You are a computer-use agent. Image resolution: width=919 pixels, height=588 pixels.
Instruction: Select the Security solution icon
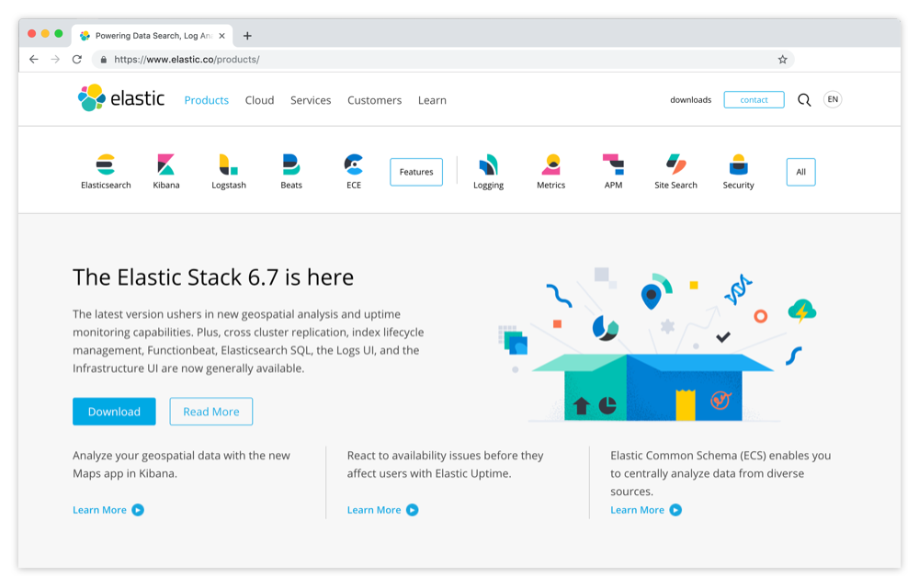[x=739, y=164]
